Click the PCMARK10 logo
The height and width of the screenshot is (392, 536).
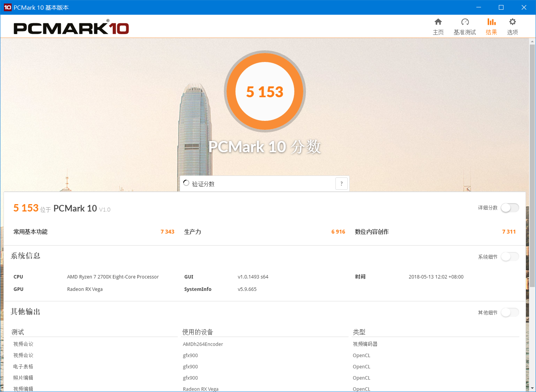tap(71, 28)
